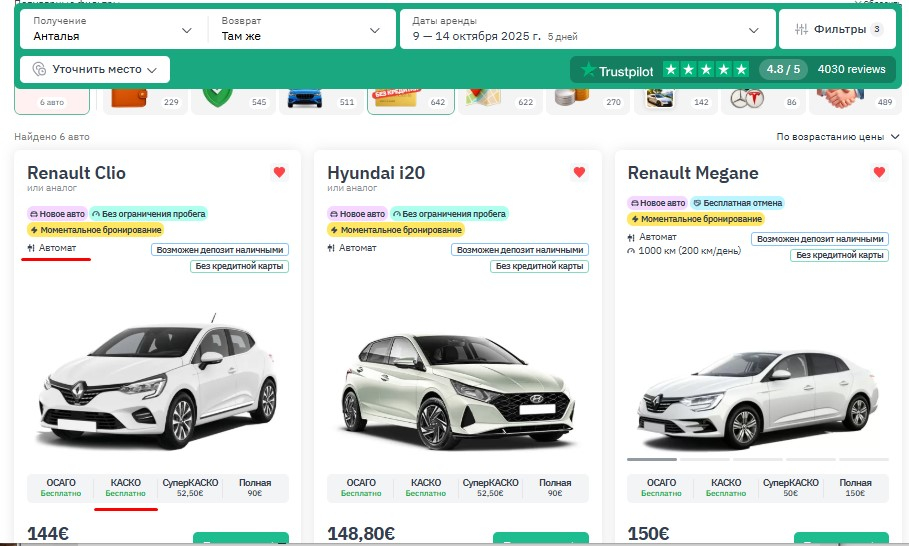The height and width of the screenshot is (546, 909).
Task: Open the Возврат return location dropdown
Action: [x=300, y=29]
